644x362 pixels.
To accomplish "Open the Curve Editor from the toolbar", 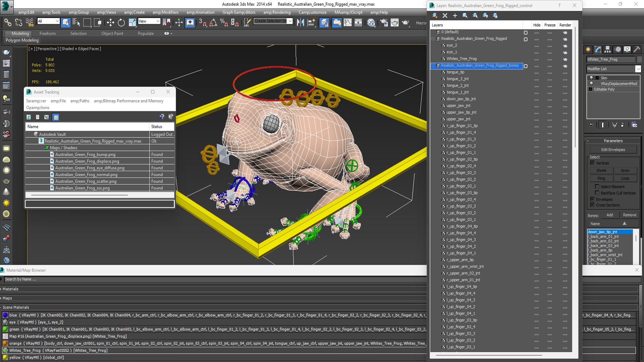I will (348, 22).
